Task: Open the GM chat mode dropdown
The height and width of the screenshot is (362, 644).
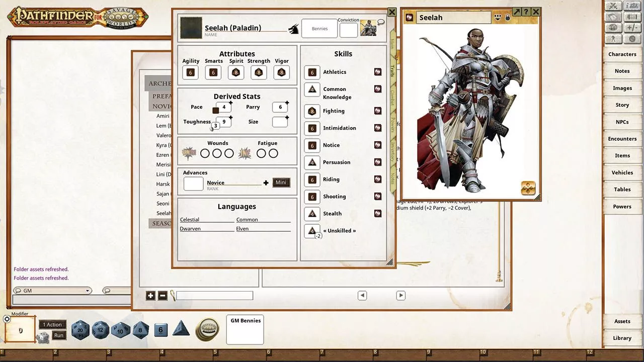Action: tap(88, 291)
